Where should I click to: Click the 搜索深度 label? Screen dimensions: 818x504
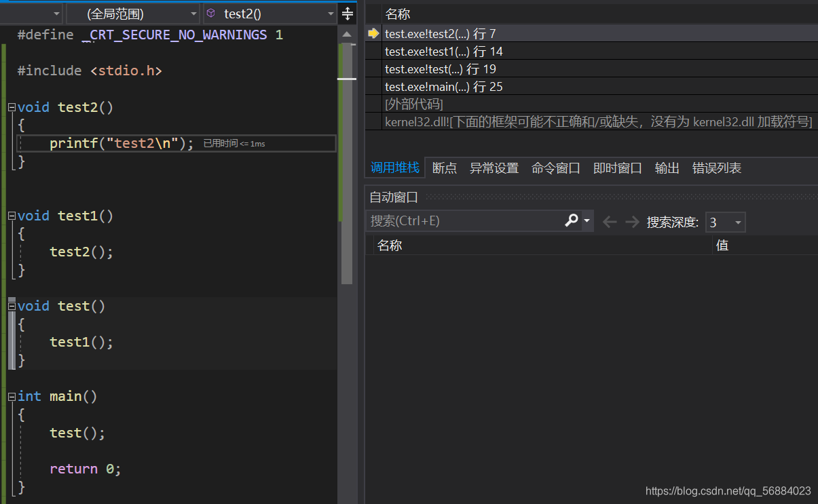click(x=673, y=222)
